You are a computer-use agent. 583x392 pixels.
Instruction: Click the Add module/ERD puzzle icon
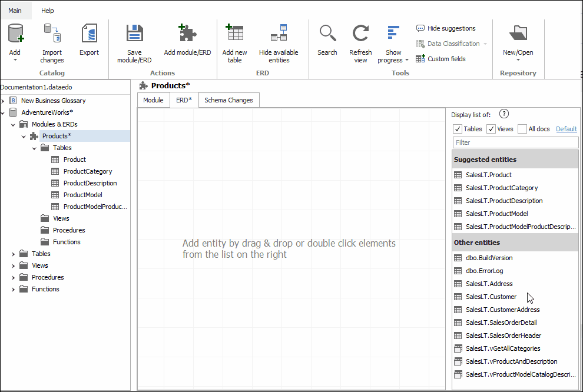(x=187, y=34)
